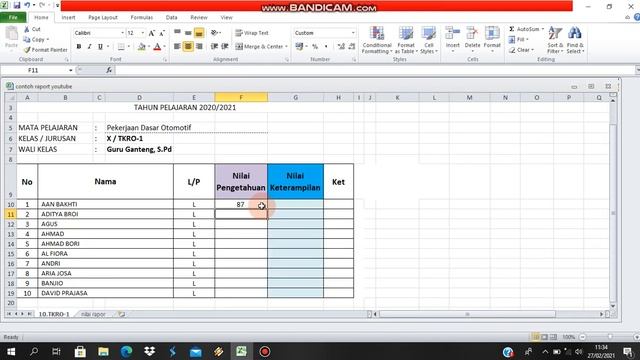
Task: Click Insert cells button
Action: tap(452, 39)
